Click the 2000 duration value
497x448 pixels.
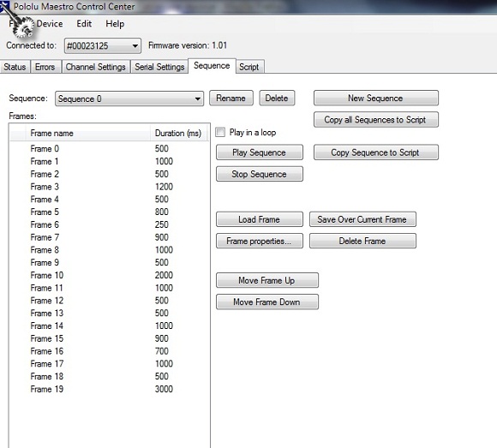pos(164,275)
